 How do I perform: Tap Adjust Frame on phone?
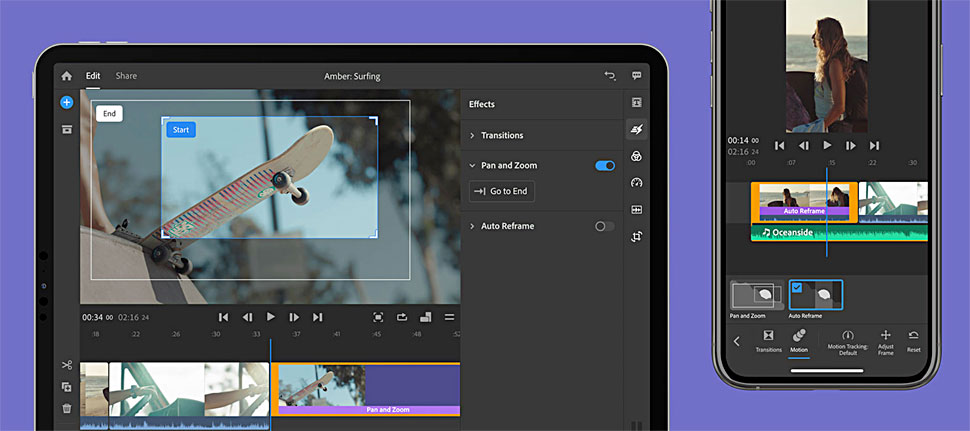point(885,342)
